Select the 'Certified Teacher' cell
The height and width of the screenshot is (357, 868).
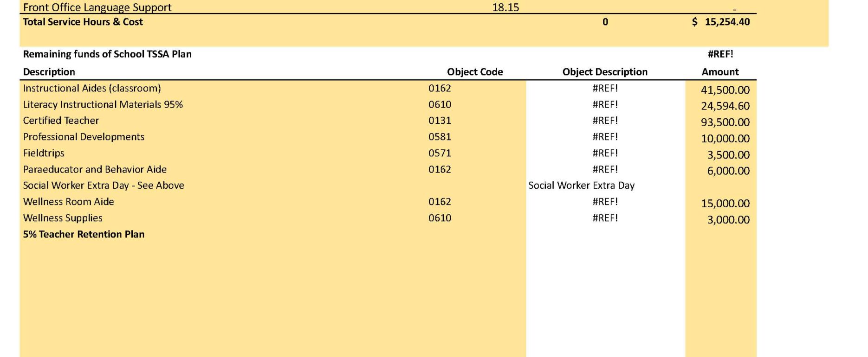tap(61, 121)
